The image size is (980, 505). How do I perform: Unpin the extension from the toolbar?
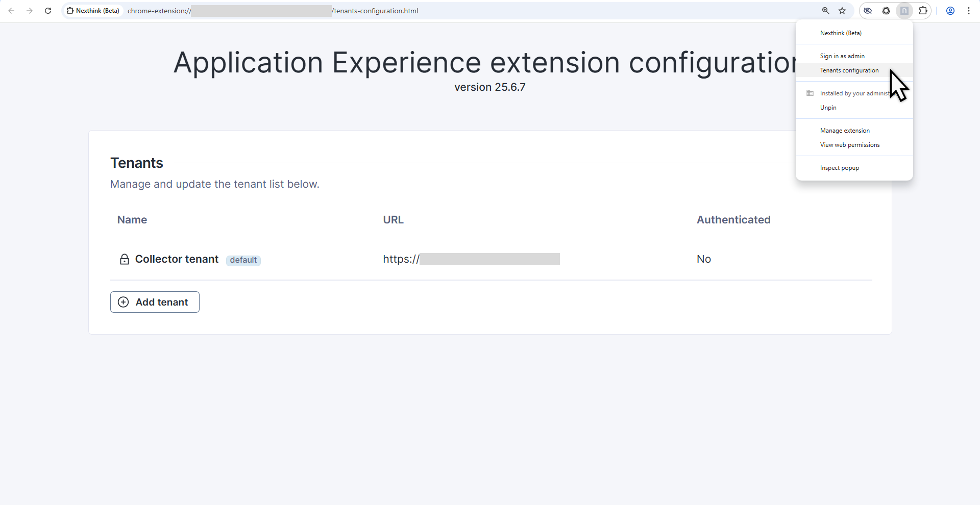coord(828,108)
